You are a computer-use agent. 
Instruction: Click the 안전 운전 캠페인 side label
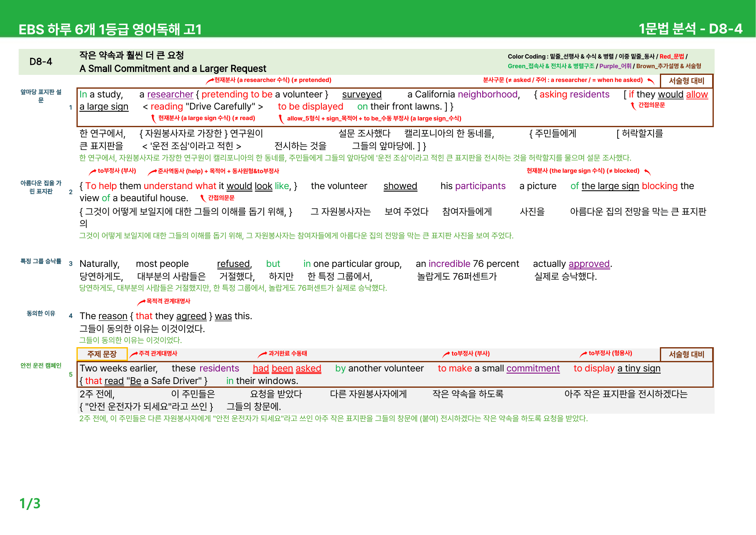pos(41,366)
